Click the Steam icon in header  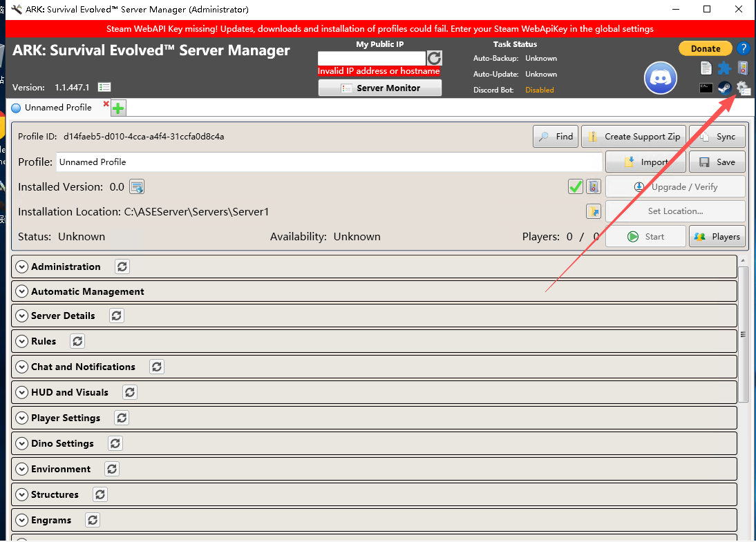(x=724, y=88)
